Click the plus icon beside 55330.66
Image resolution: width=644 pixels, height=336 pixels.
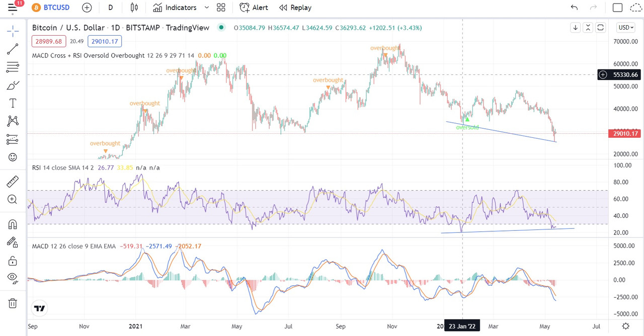click(603, 74)
